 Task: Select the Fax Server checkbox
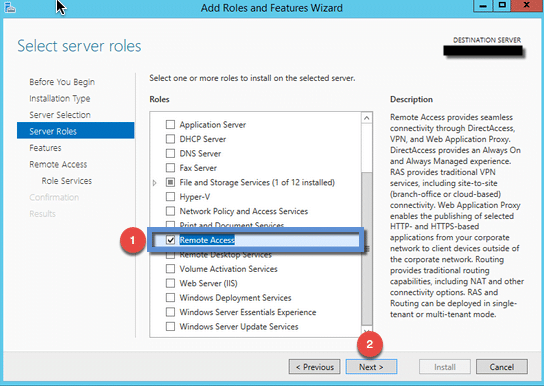click(x=170, y=168)
